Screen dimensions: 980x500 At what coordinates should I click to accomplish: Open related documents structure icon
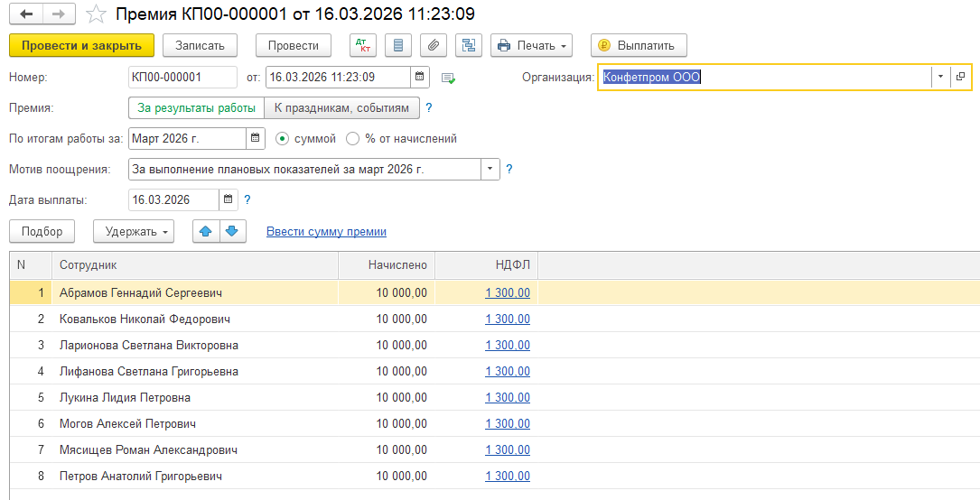(468, 45)
